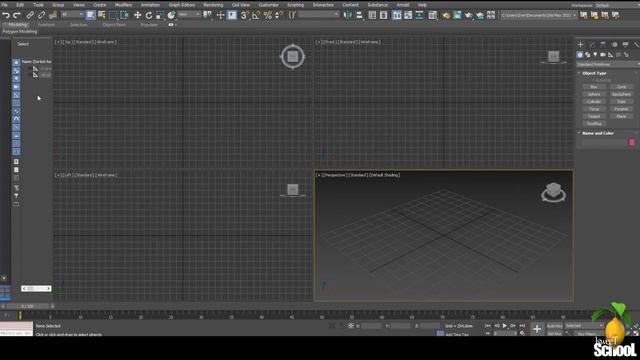Open the named selection sets dropdown
The height and width of the screenshot is (360, 640).
pyautogui.click(x=319, y=15)
